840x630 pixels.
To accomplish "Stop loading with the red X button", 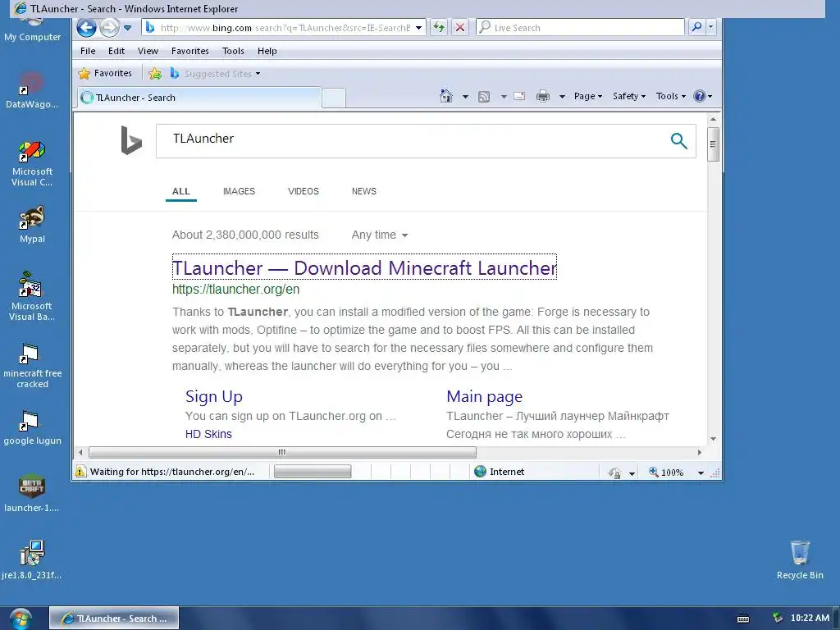I will 459,27.
